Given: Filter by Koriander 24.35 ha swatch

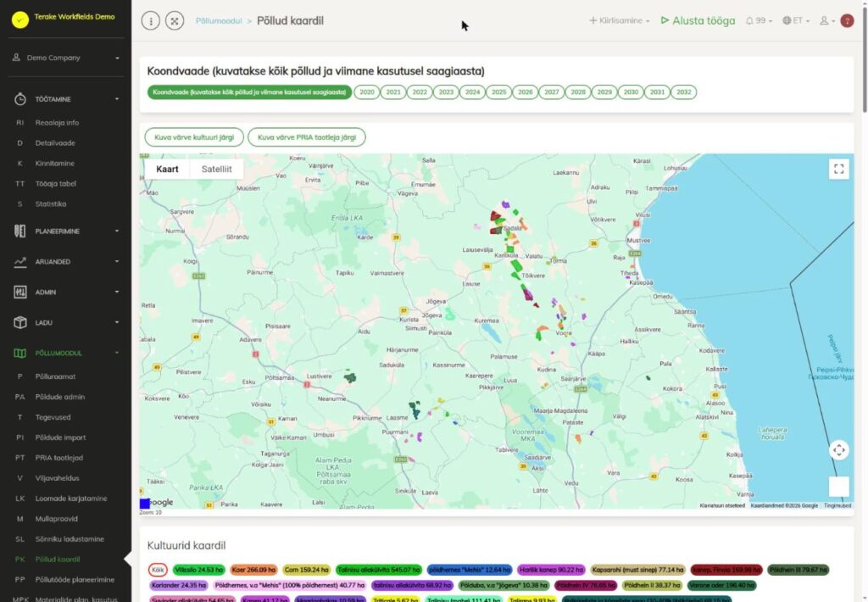Looking at the screenshot, I should tap(179, 585).
